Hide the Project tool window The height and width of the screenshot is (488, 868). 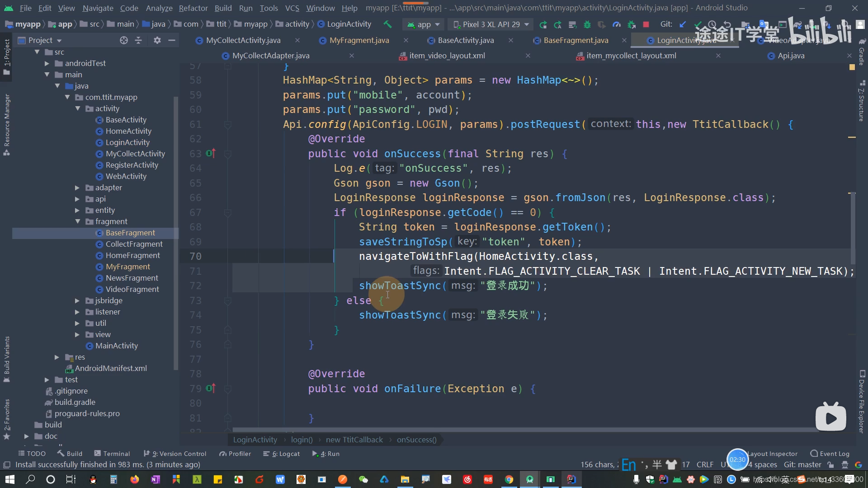(x=172, y=40)
